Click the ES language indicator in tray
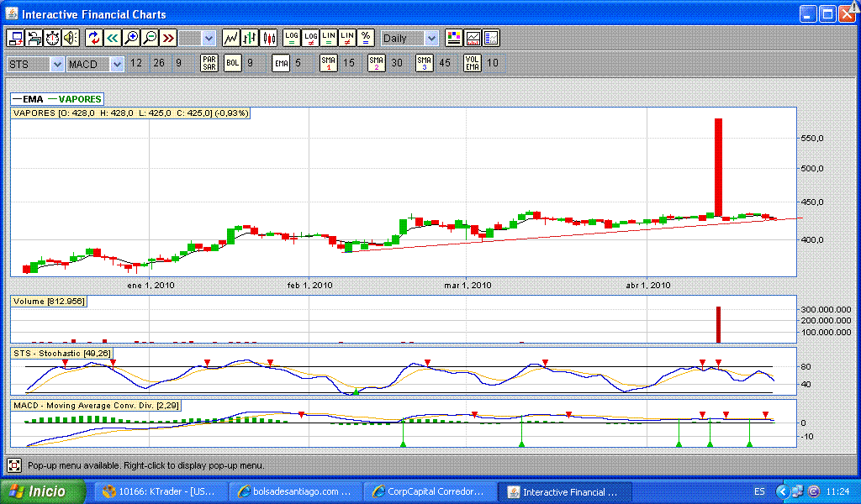Viewport: 861px width, 504px height. [759, 492]
